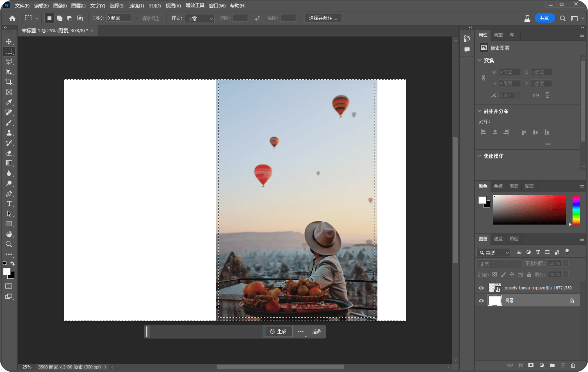Switch to the 调整 tab
The height and width of the screenshot is (372, 588).
click(x=498, y=35)
